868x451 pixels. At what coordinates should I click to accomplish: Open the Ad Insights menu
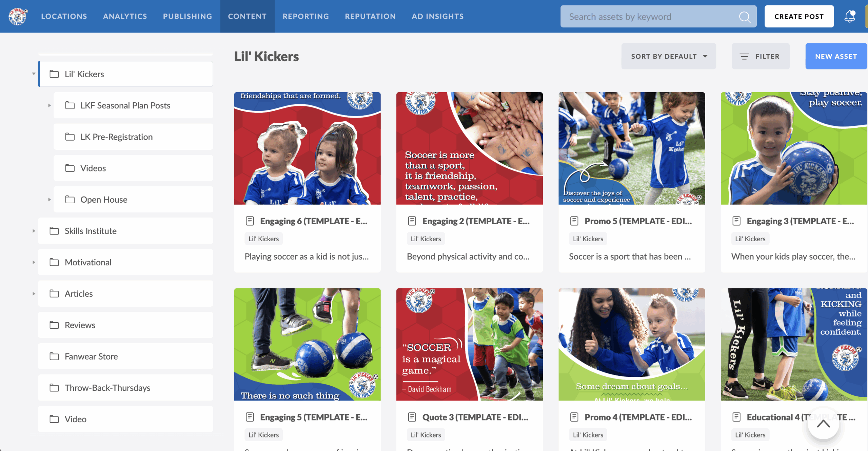tap(437, 16)
